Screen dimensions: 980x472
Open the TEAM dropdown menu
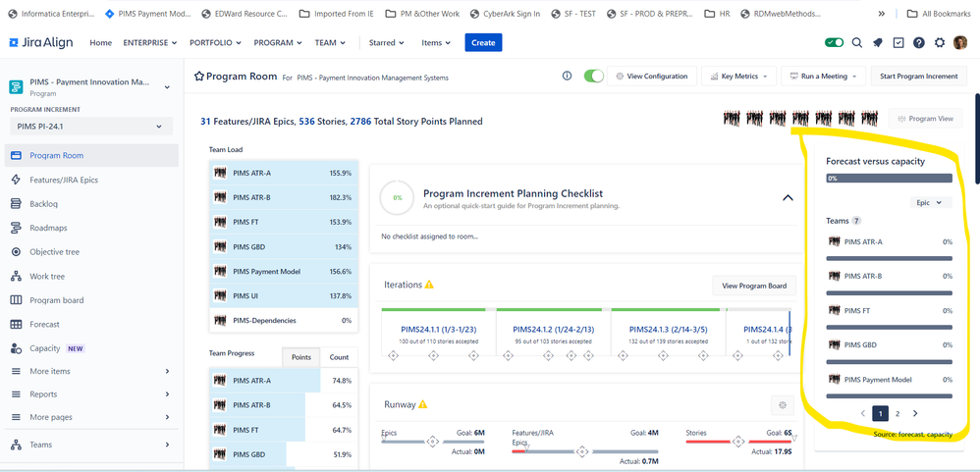330,42
